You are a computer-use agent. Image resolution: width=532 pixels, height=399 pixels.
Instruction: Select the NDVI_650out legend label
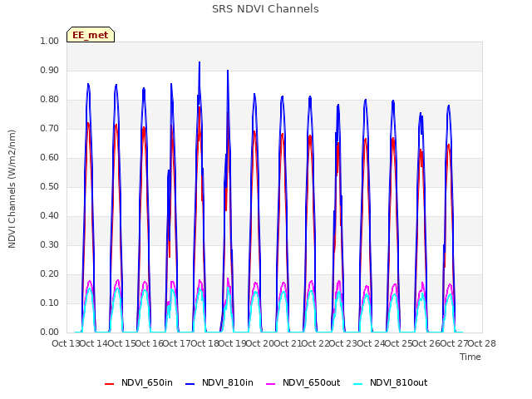[x=311, y=382]
